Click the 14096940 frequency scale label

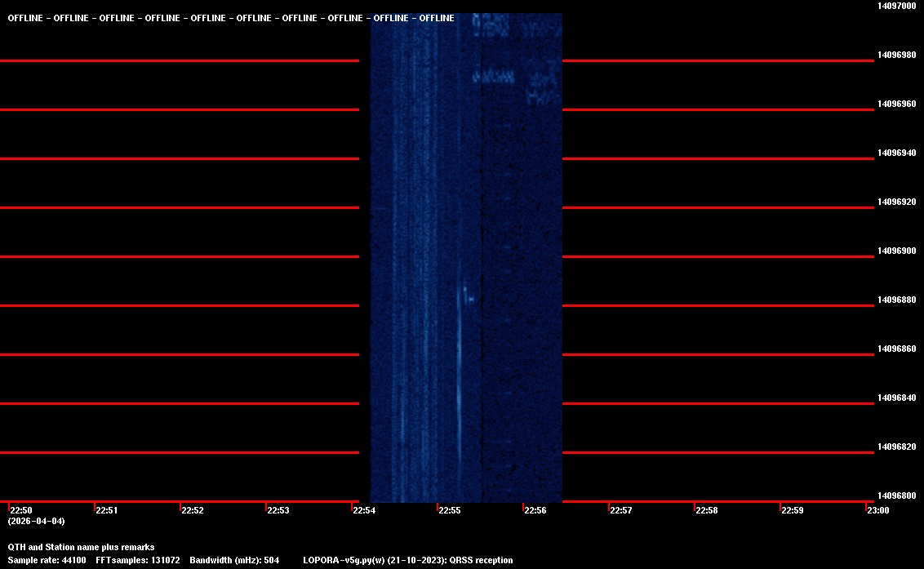tap(897, 153)
